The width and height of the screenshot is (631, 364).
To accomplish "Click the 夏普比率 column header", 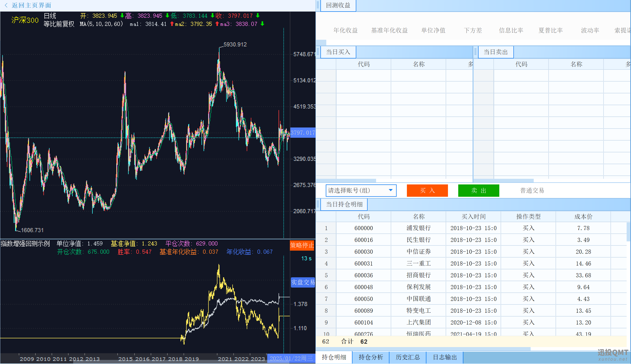I will point(551,31).
